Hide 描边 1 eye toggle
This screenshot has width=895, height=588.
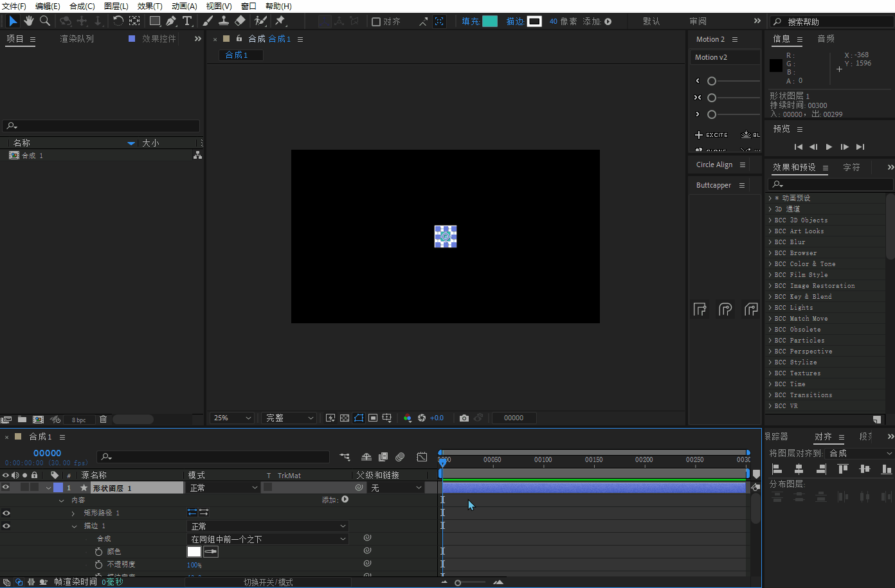tap(6, 526)
